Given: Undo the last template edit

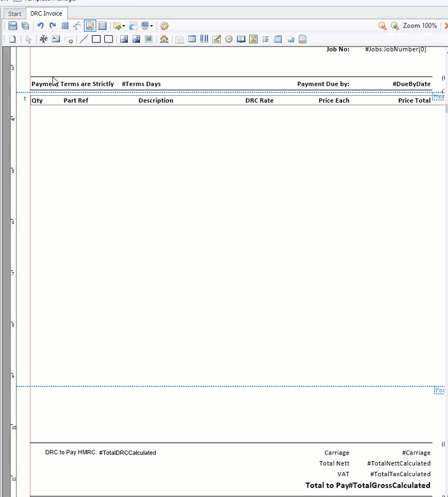Looking at the screenshot, I should (x=39, y=26).
